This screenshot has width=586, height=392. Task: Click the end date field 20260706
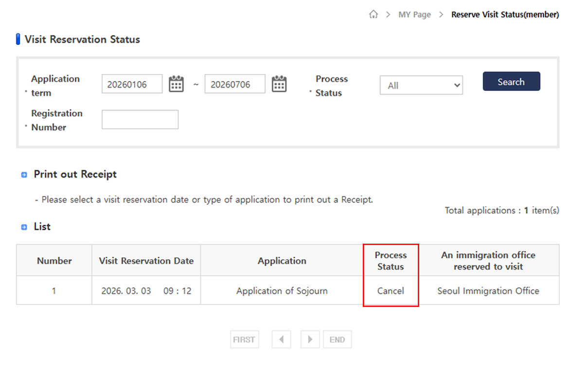(234, 84)
